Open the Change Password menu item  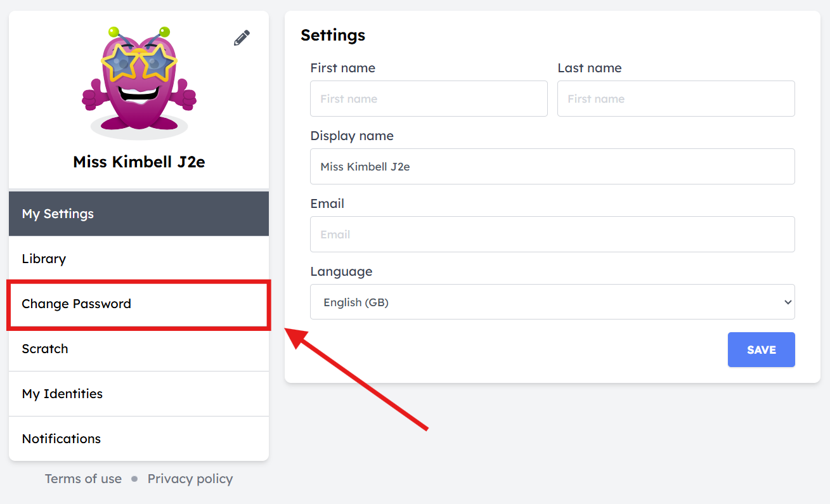point(139,304)
